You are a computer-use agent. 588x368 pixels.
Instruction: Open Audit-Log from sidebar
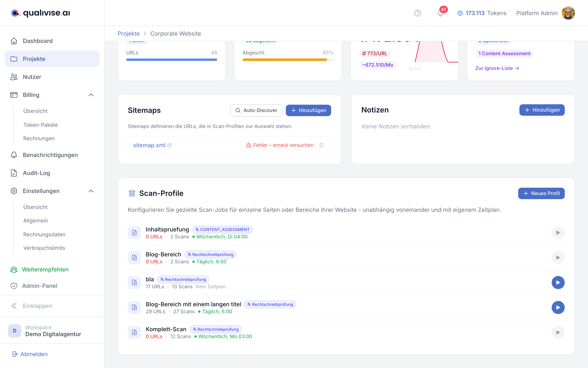(x=52, y=173)
